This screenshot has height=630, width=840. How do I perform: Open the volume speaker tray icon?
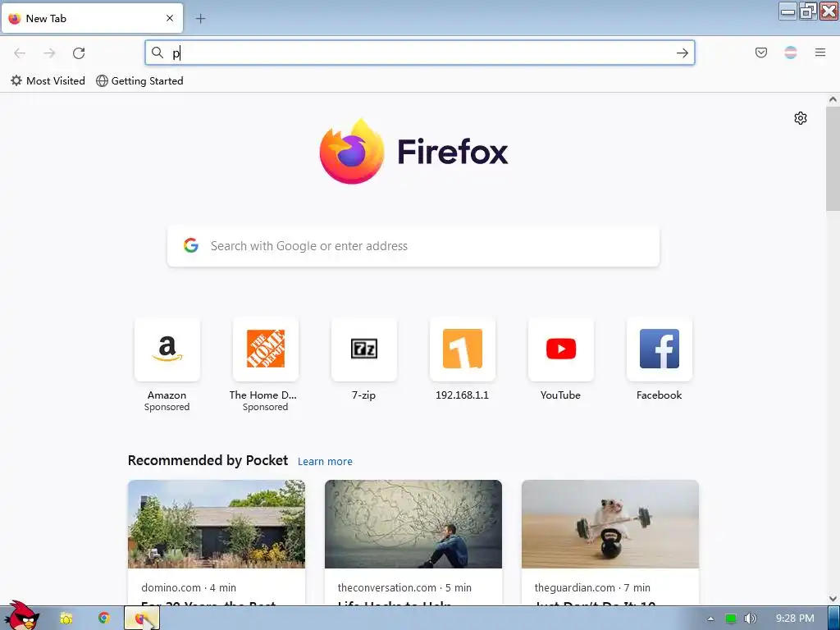point(751,619)
